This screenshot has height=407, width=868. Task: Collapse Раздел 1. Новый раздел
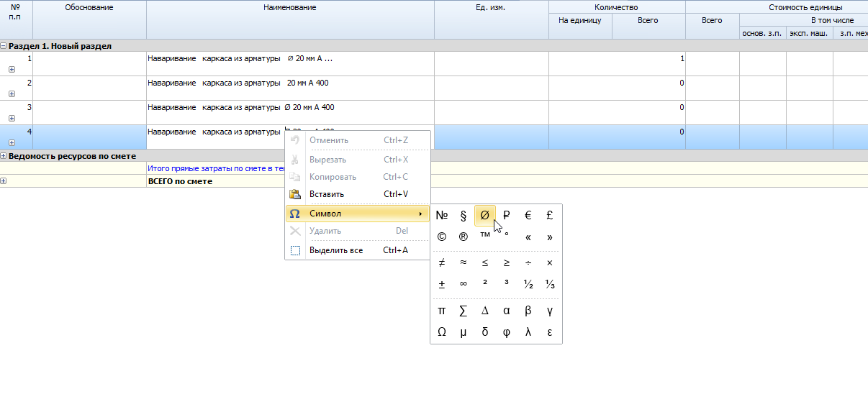point(4,46)
